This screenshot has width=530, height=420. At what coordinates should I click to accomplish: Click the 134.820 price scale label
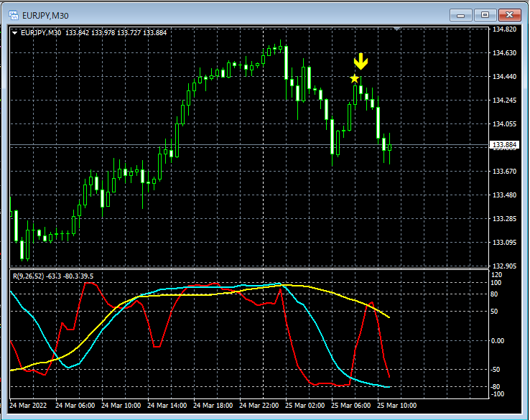pyautogui.click(x=504, y=29)
